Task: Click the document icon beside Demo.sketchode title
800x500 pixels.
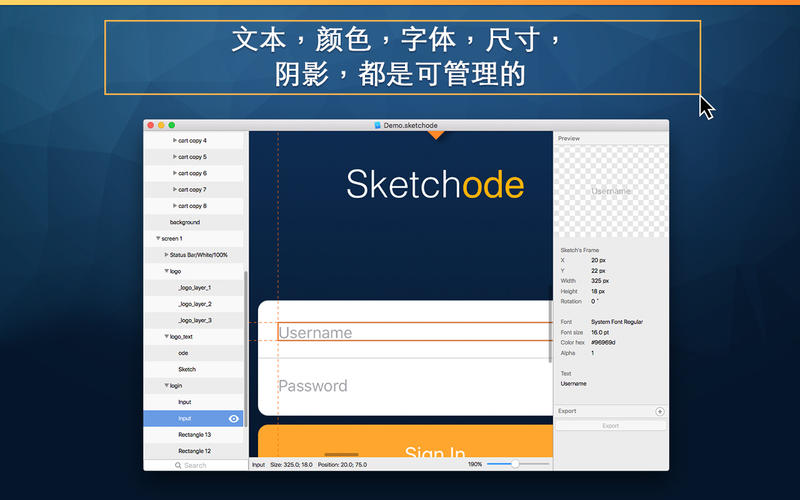Action: coord(378,125)
